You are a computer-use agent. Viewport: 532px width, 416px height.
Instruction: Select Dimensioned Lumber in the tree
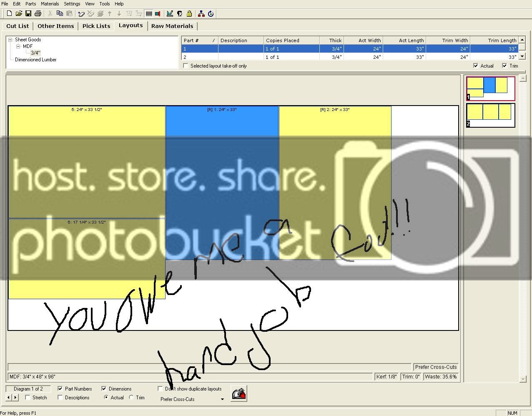click(35, 60)
